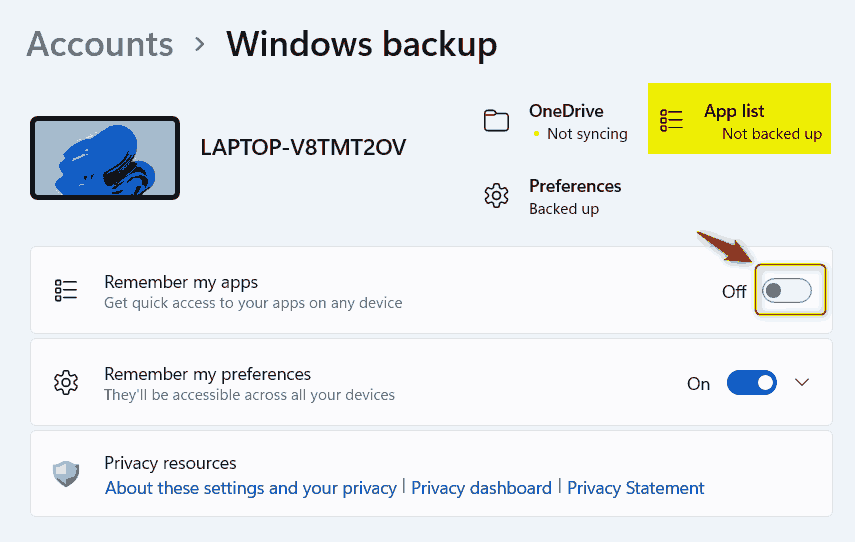Click the account profile picture thumbnail
This screenshot has width=855, height=542.
tap(105, 158)
